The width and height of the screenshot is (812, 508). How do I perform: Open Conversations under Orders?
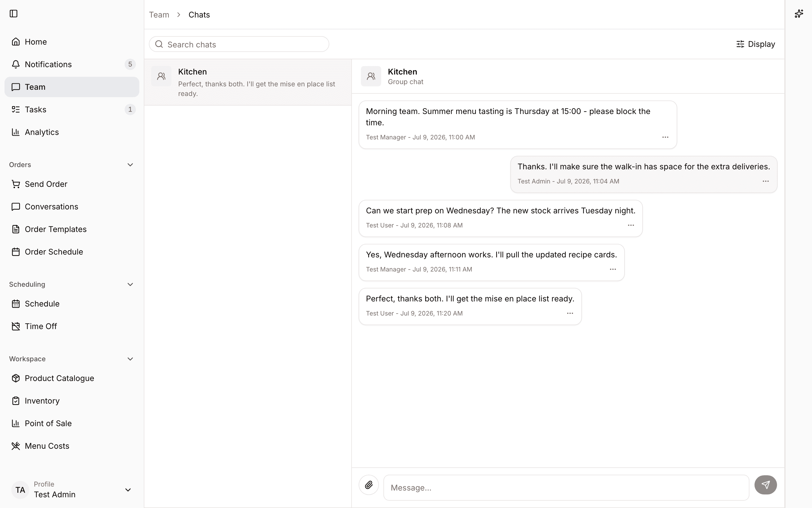pos(72,207)
